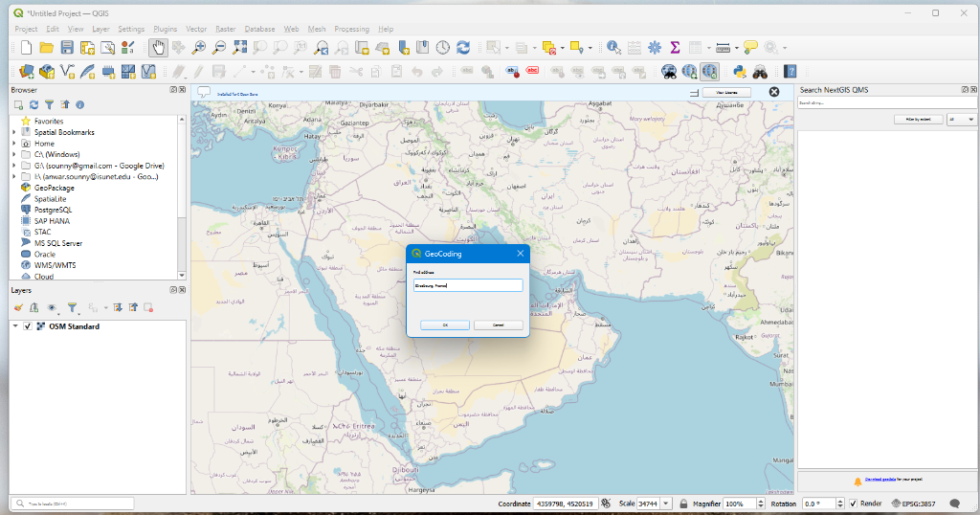Show Statistical Summary sigma icon
Viewport: 980px width, 515px height.
click(675, 48)
